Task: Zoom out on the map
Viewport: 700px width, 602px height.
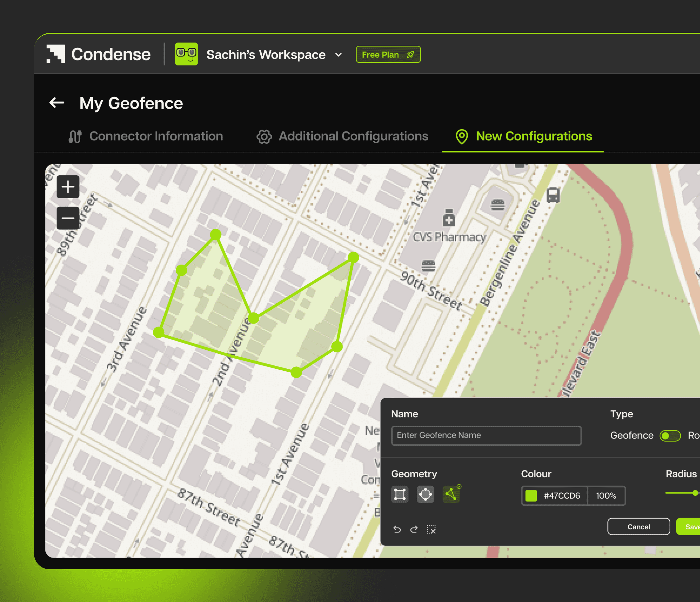Action: [68, 218]
